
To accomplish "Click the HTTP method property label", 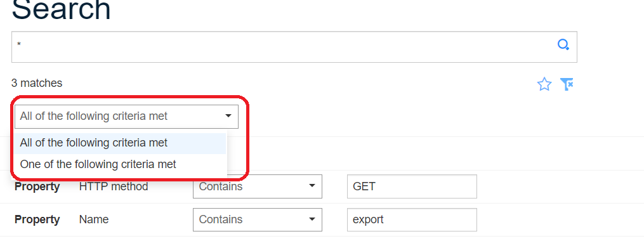I will click(x=114, y=186).
